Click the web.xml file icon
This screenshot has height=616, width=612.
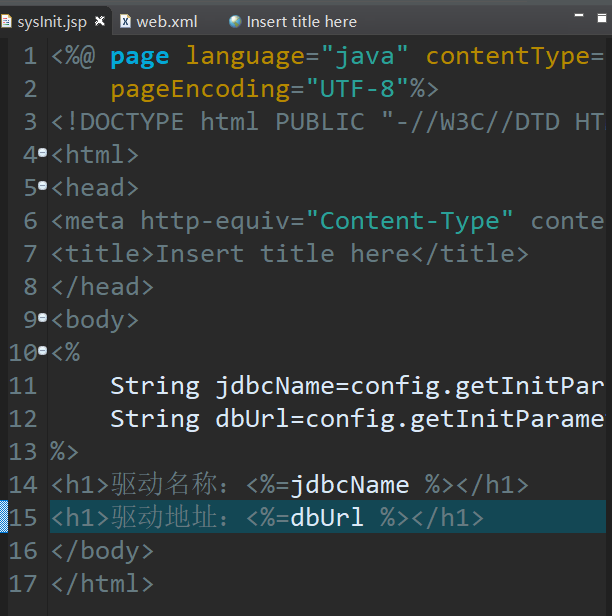click(x=125, y=21)
